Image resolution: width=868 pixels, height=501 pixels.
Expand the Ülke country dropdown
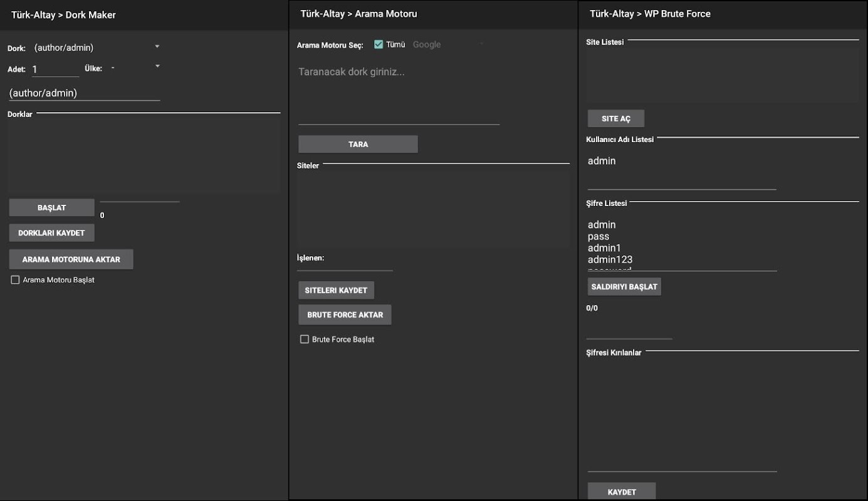tap(135, 68)
